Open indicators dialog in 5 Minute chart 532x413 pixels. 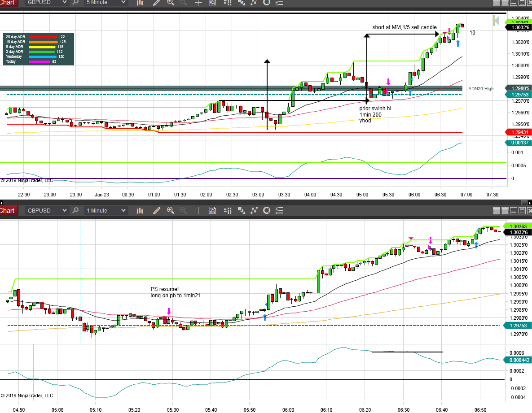coord(254,3)
